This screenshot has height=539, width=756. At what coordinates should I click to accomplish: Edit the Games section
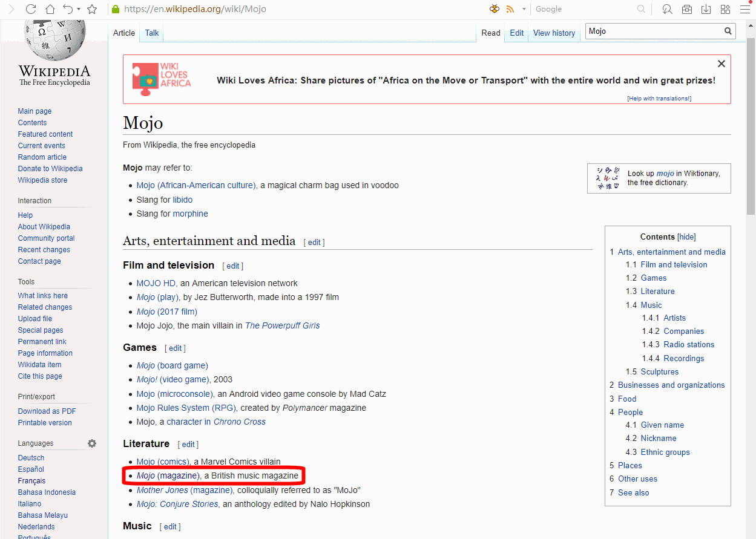pyautogui.click(x=175, y=348)
